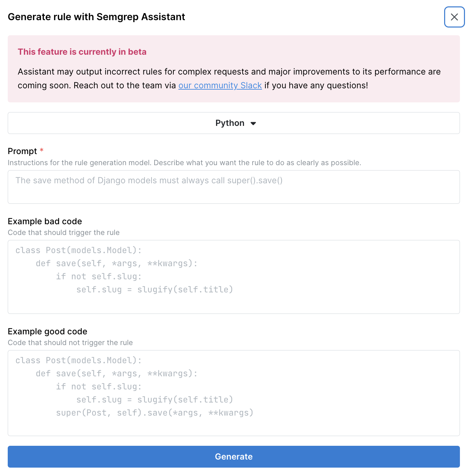
Task: Expand the programming language dropdown
Action: tap(234, 123)
